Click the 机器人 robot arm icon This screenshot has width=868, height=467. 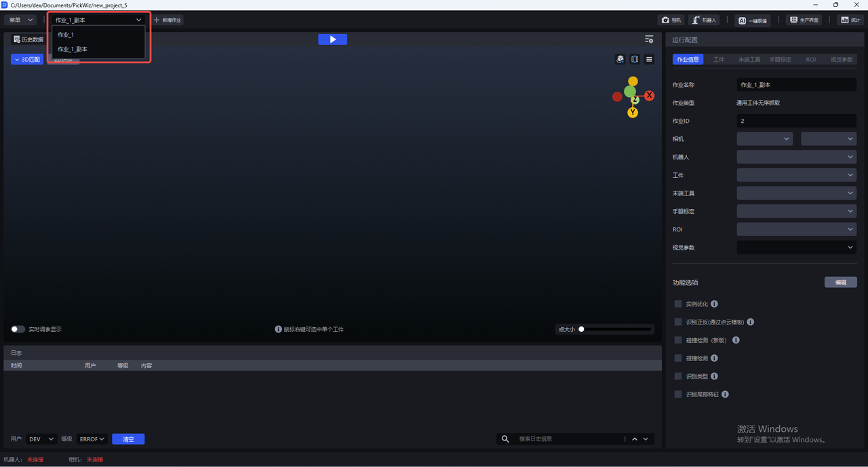coord(695,20)
